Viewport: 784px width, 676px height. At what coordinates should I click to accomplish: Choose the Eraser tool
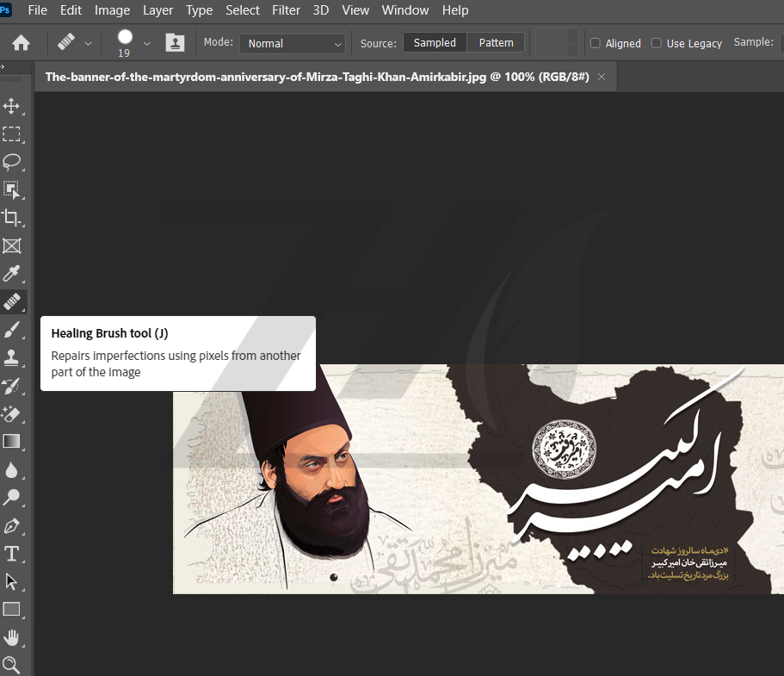click(12, 413)
